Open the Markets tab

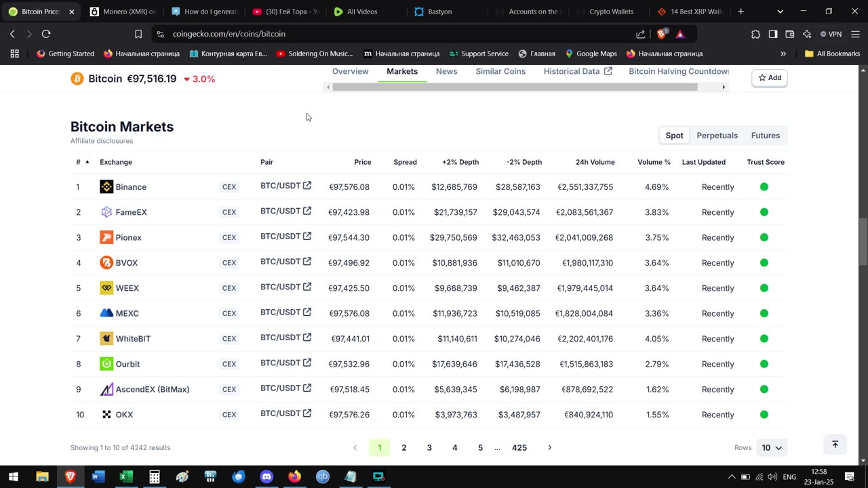(x=402, y=71)
